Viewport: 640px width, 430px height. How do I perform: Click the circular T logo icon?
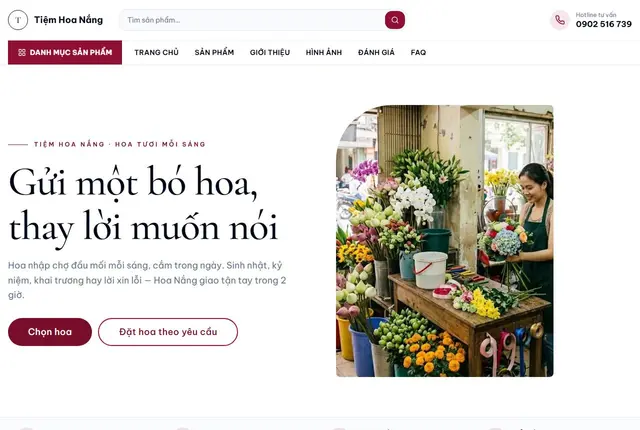tap(18, 20)
